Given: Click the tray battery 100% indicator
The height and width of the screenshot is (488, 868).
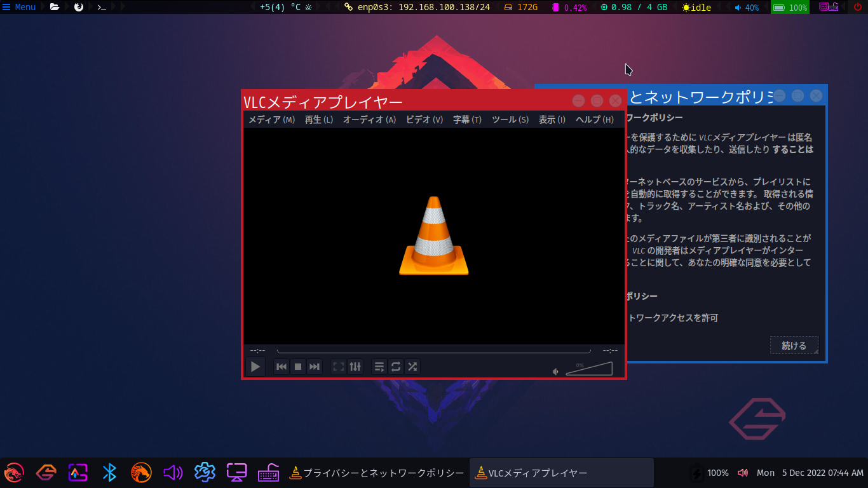Looking at the screenshot, I should click(710, 473).
